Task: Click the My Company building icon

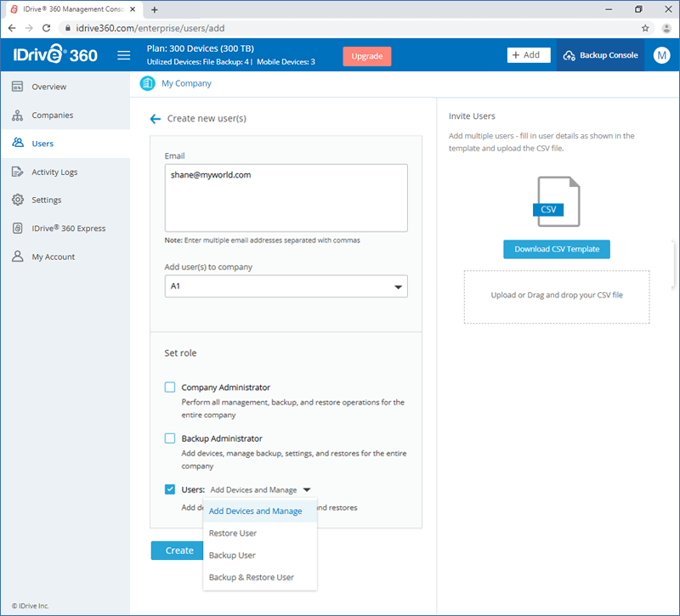Action: [147, 83]
